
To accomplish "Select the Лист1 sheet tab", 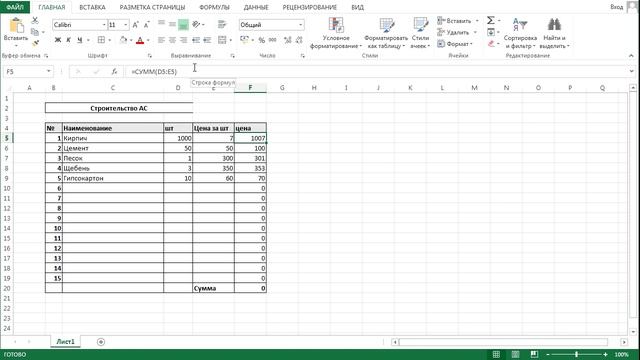I will point(65,342).
